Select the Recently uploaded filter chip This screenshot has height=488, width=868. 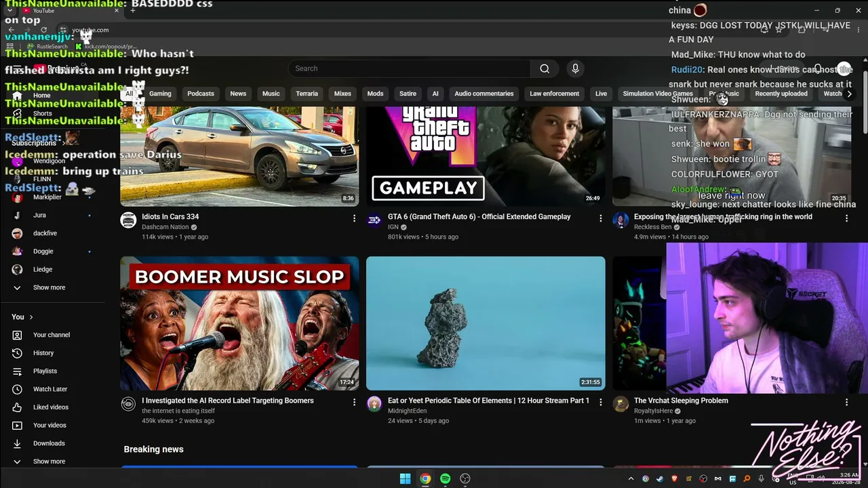[x=781, y=94]
